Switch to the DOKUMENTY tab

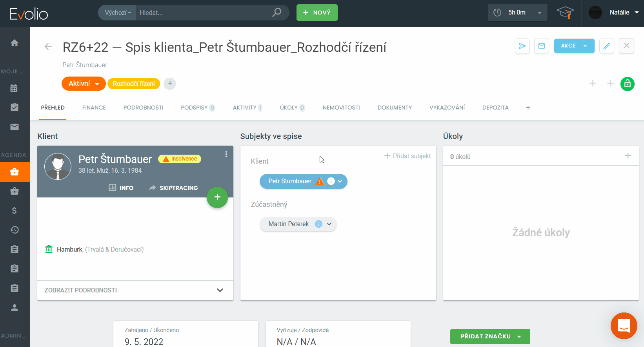click(x=395, y=108)
